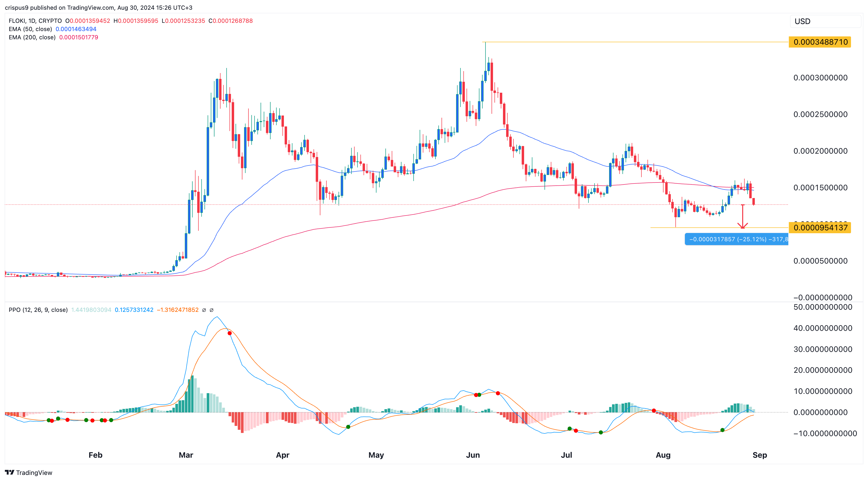Click the −10.0000000000 PPO axis label
Viewport: 868px width, 481px height.
(825, 433)
